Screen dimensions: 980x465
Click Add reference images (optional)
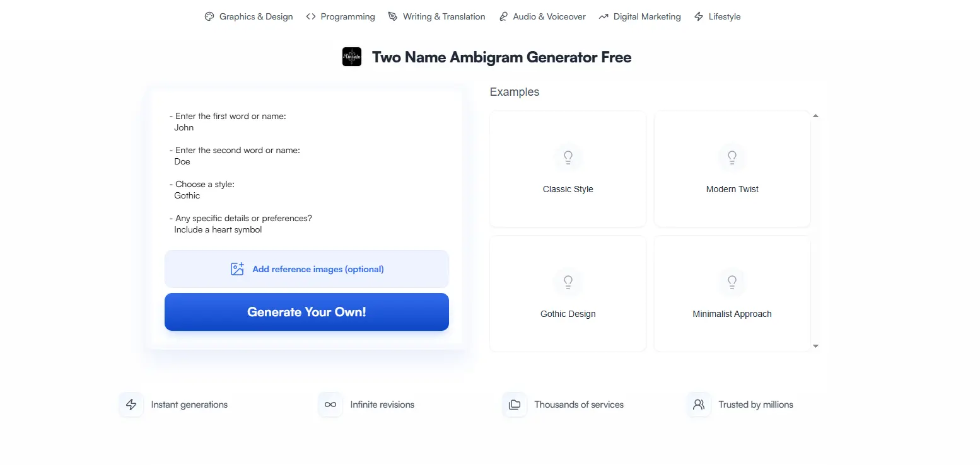[318, 269]
